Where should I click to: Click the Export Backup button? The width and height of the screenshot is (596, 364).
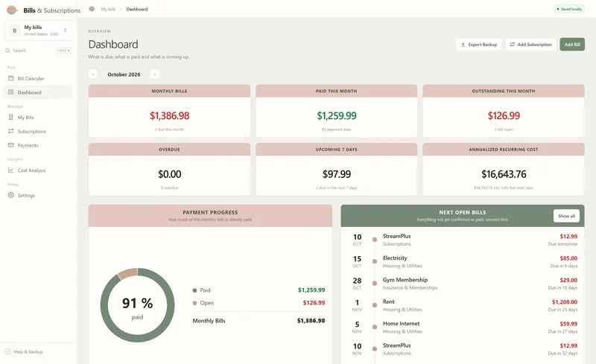479,45
